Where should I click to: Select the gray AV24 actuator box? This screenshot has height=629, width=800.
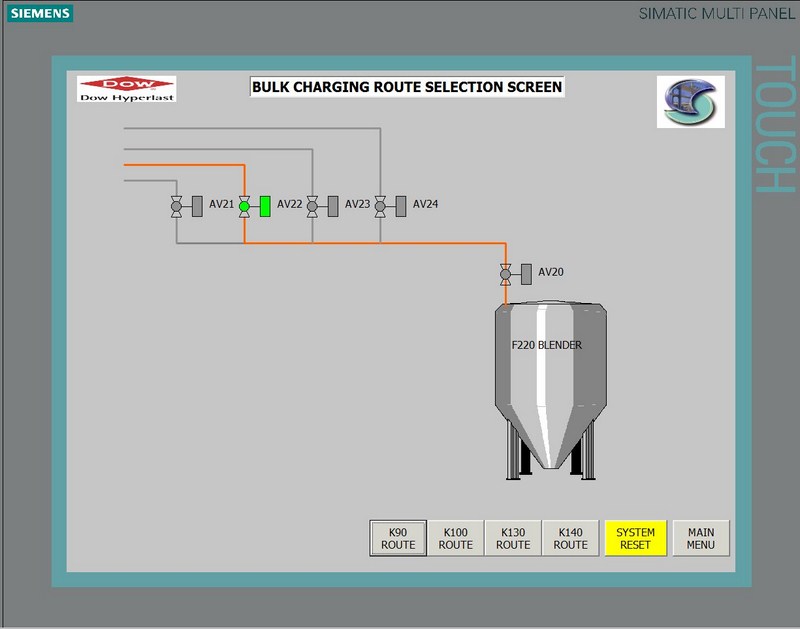401,207
